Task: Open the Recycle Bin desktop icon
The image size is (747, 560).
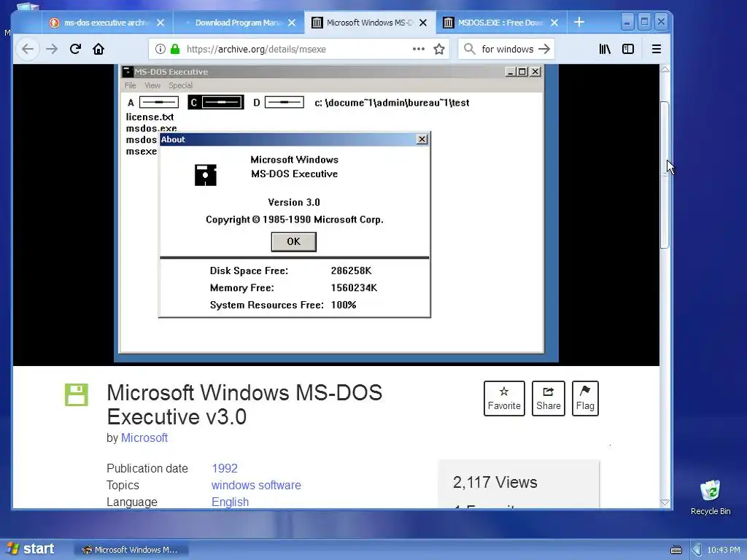Action: click(x=711, y=497)
